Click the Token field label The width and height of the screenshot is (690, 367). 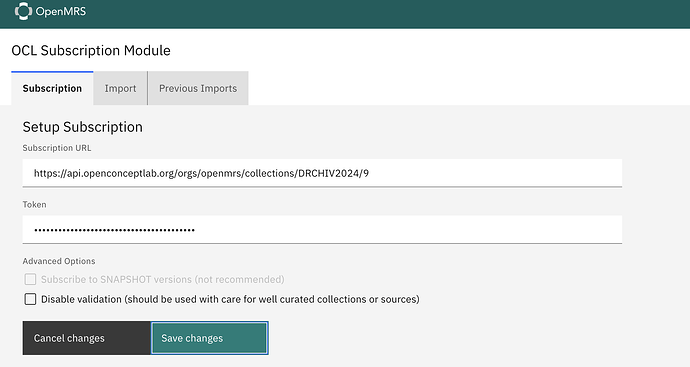[34, 205]
